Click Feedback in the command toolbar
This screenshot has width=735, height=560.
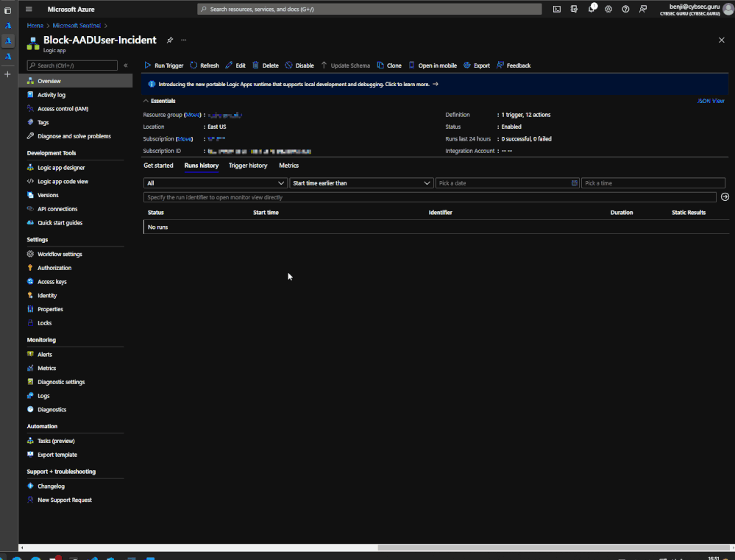point(514,65)
